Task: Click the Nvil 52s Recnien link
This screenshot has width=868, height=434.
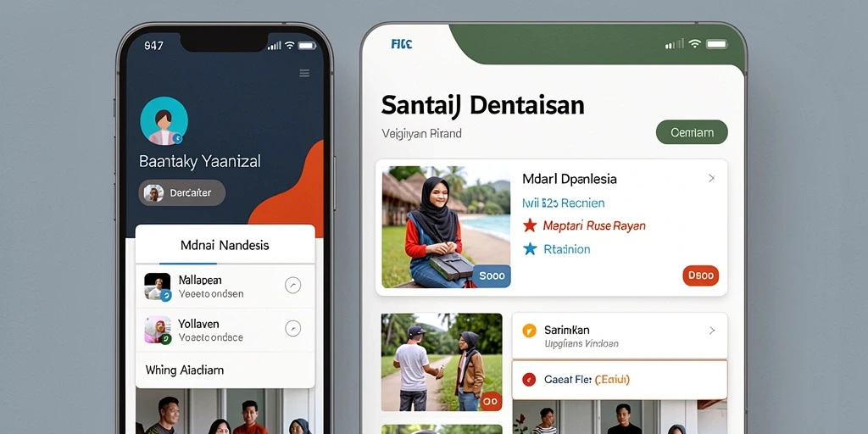Action: [x=563, y=203]
